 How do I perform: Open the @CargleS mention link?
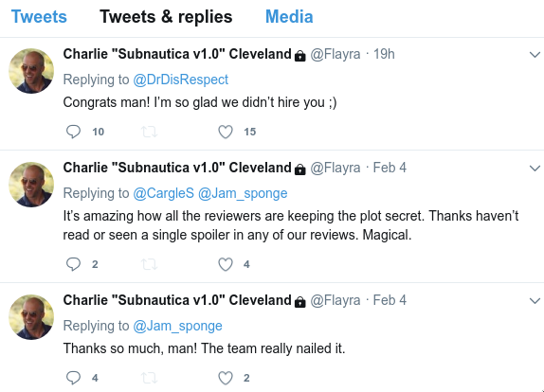pos(163,193)
